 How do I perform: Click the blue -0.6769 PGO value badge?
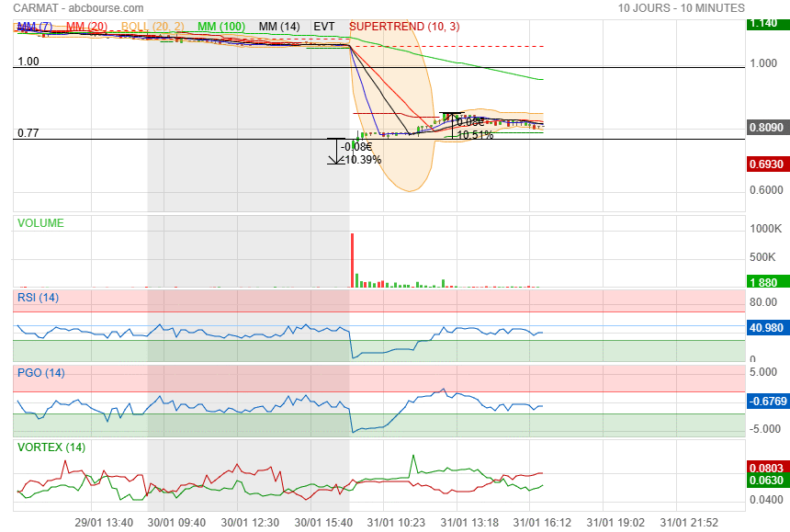(x=768, y=402)
